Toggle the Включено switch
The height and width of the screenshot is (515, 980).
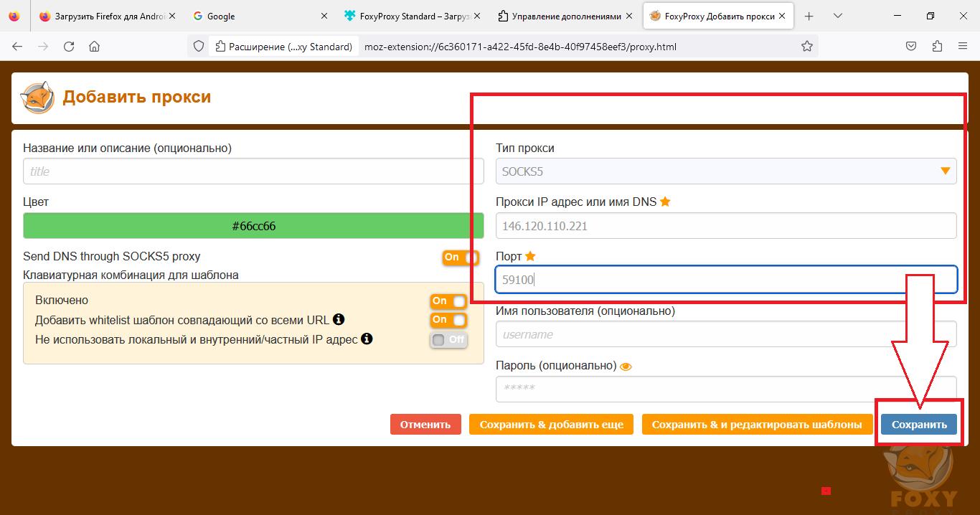point(448,301)
